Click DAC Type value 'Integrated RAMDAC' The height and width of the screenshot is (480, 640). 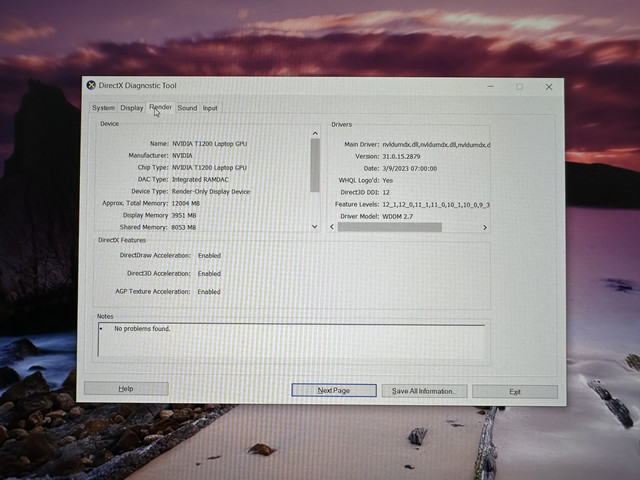pos(200,179)
